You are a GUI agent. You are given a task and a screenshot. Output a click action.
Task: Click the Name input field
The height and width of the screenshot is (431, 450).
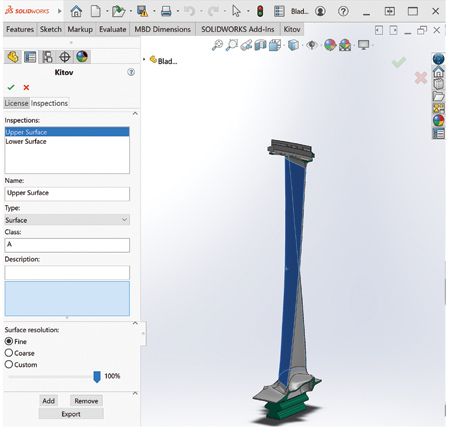pyautogui.click(x=67, y=193)
